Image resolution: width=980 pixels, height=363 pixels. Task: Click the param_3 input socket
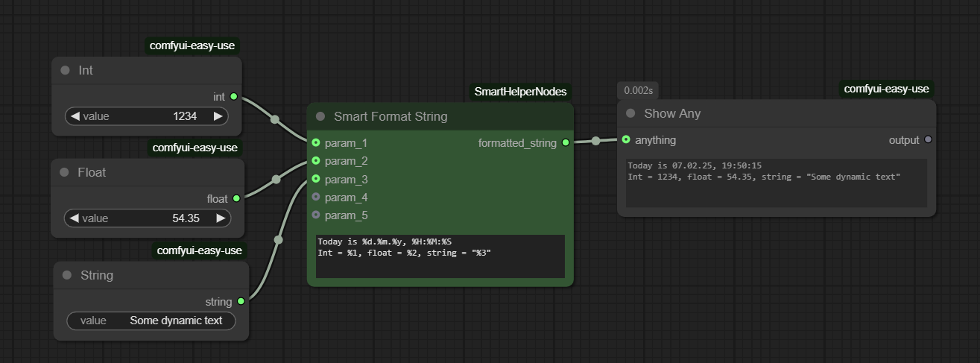pos(316,179)
